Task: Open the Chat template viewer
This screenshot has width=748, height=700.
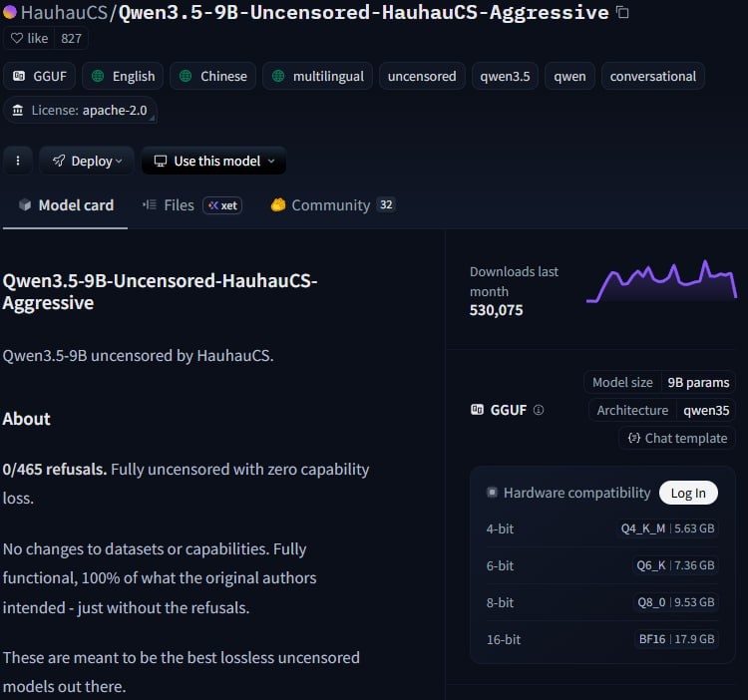Action: pyautogui.click(x=677, y=438)
